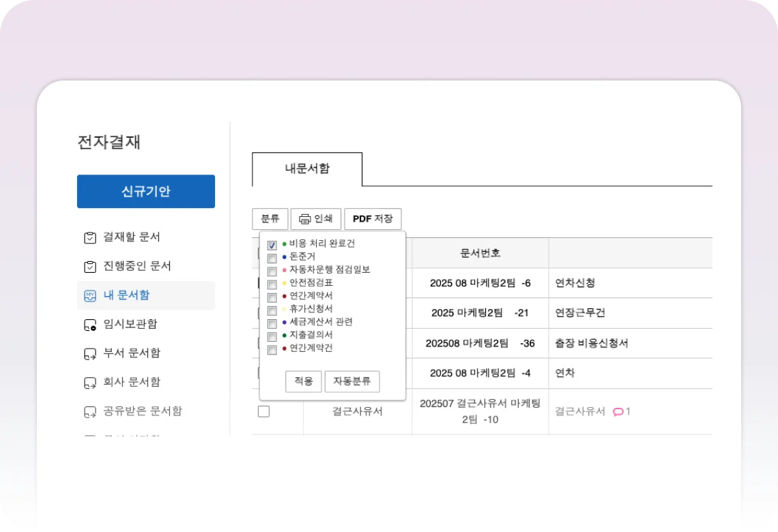
Task: Click the PDF 저장 button
Action: click(373, 219)
